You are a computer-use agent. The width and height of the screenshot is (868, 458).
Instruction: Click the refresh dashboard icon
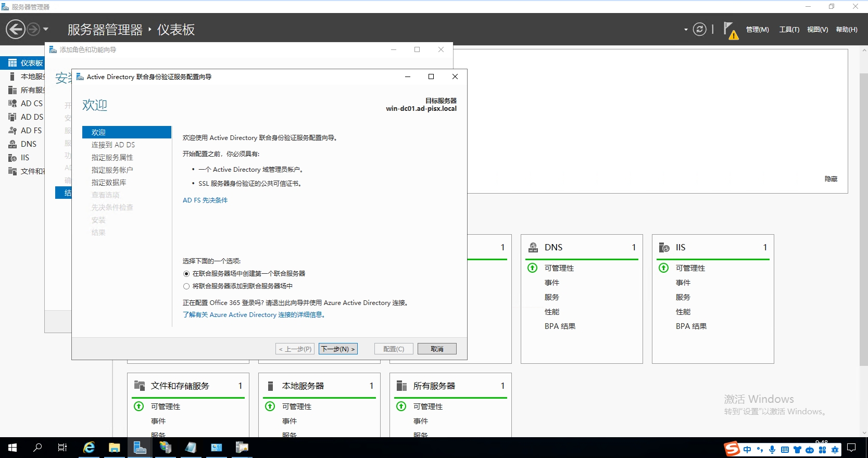click(x=700, y=30)
